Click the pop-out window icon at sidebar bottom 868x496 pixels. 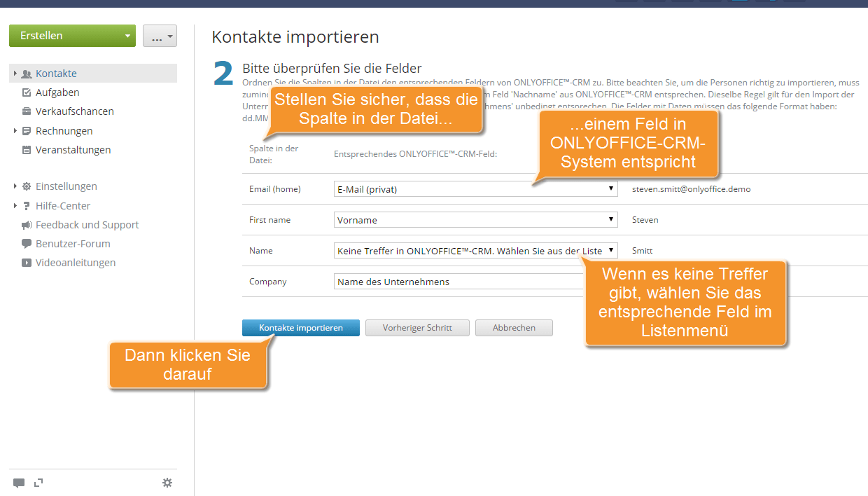click(x=38, y=482)
